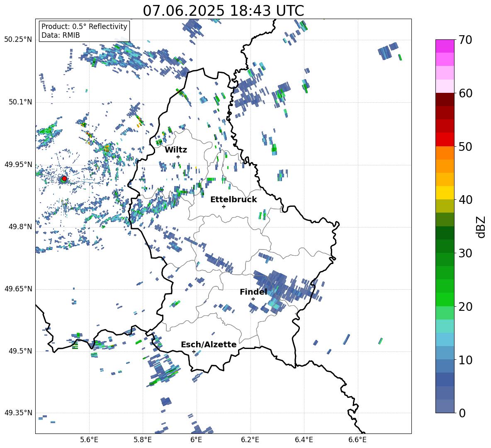Click the dark maroon colorbar segment below 60
This screenshot has width=491, height=448.
point(445,99)
